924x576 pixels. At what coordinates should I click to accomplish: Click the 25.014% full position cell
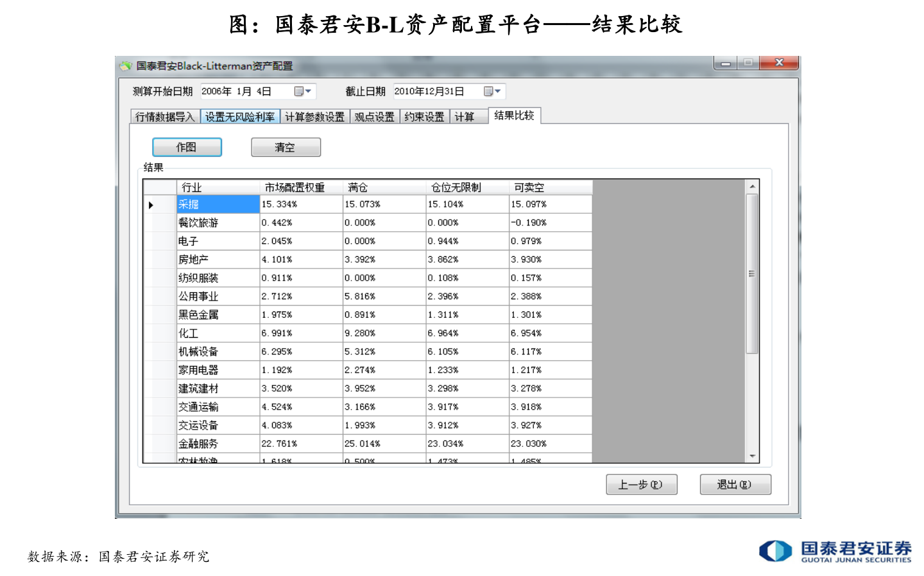pyautogui.click(x=384, y=444)
